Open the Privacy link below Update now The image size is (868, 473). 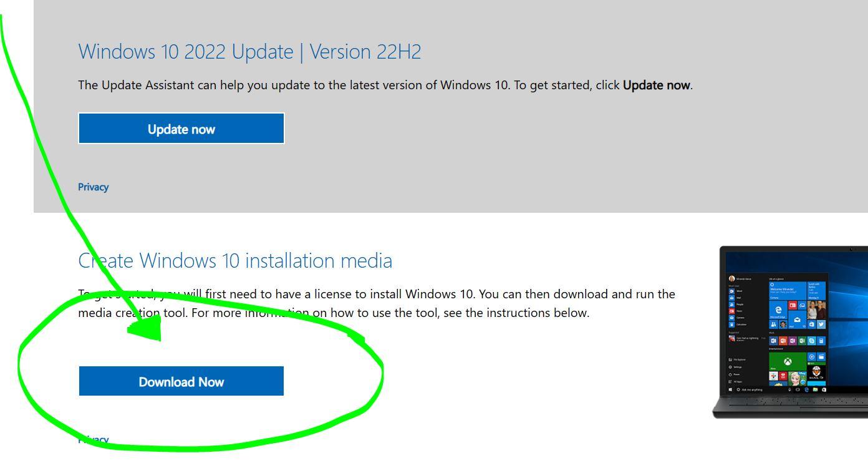coord(93,187)
